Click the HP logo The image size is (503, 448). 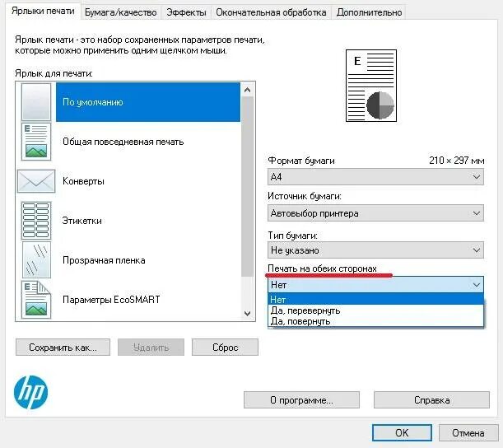[x=30, y=392]
